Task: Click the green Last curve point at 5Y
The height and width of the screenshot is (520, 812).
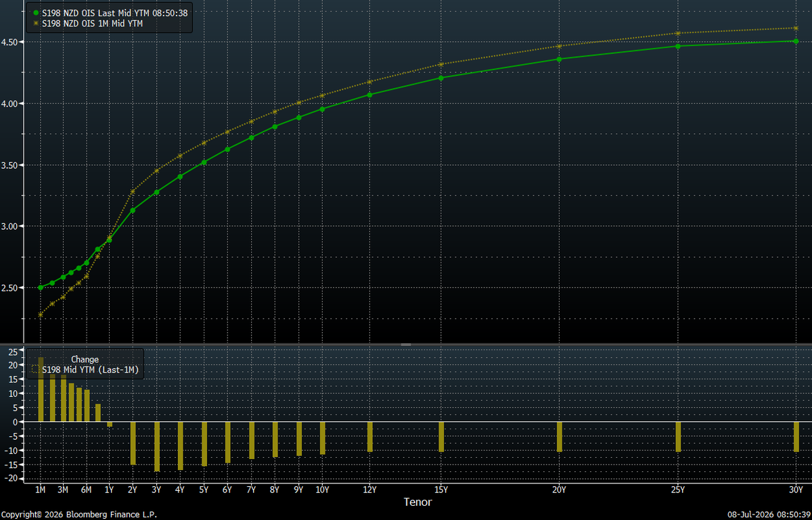Action: click(204, 162)
